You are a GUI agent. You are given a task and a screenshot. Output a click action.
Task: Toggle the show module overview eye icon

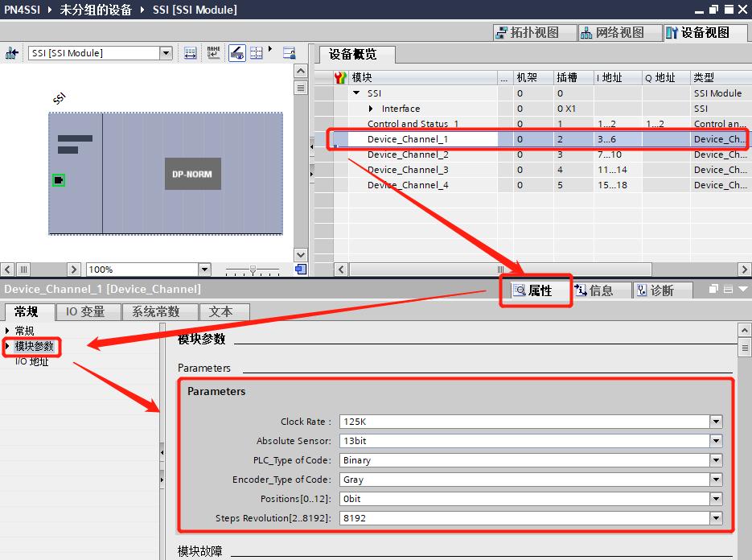click(x=237, y=53)
